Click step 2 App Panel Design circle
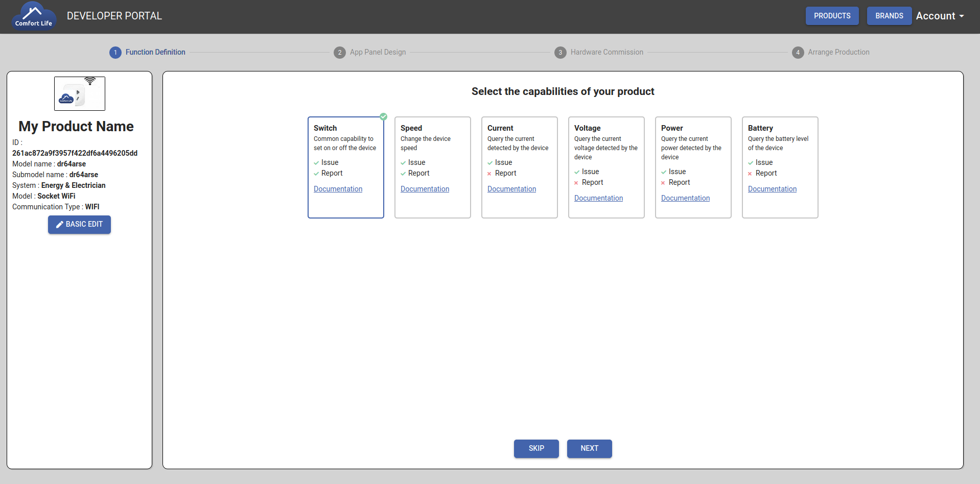Viewport: 980px width, 484px height. (x=339, y=53)
